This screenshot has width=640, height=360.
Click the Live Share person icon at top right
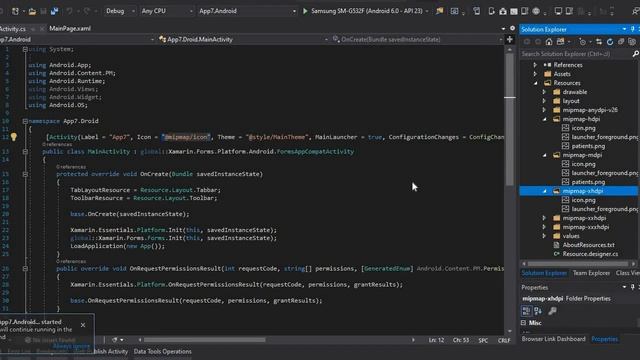(636, 11)
